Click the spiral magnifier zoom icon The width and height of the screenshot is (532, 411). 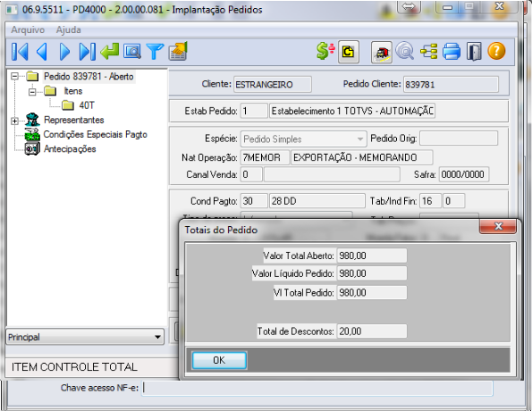(x=405, y=51)
